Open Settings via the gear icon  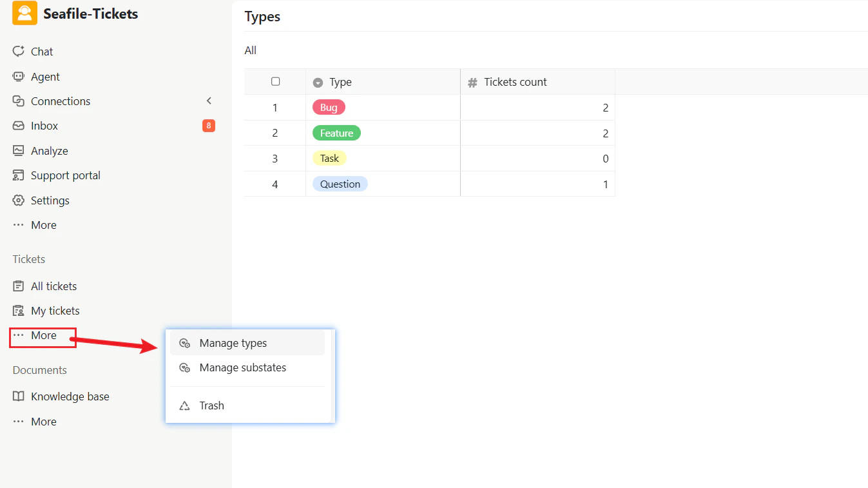tap(19, 200)
